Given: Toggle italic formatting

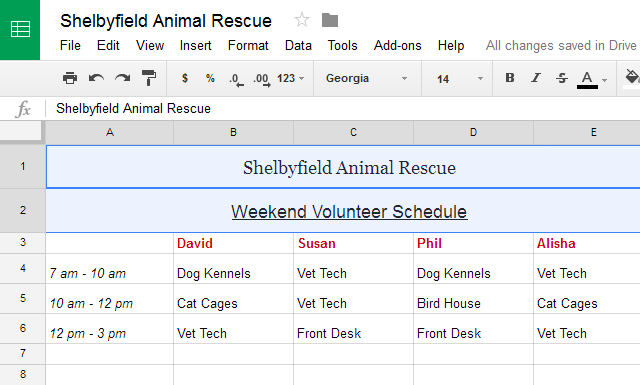Looking at the screenshot, I should pos(536,78).
